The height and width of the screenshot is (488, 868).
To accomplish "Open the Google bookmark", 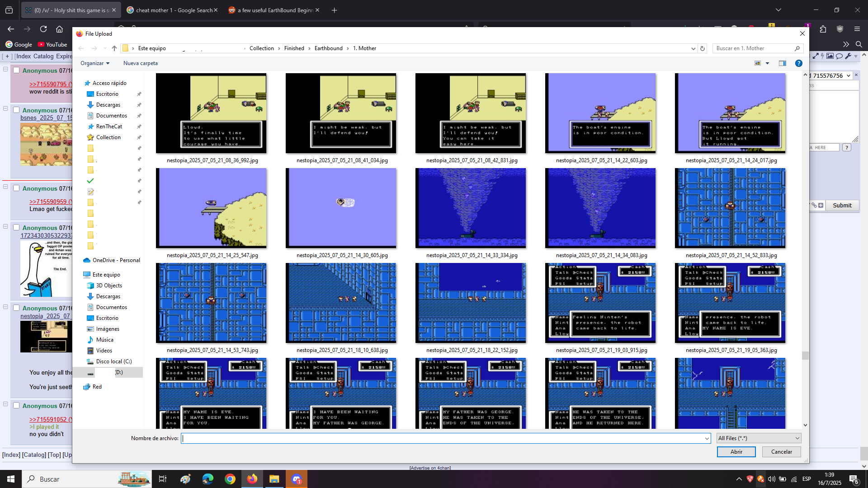I will [19, 45].
